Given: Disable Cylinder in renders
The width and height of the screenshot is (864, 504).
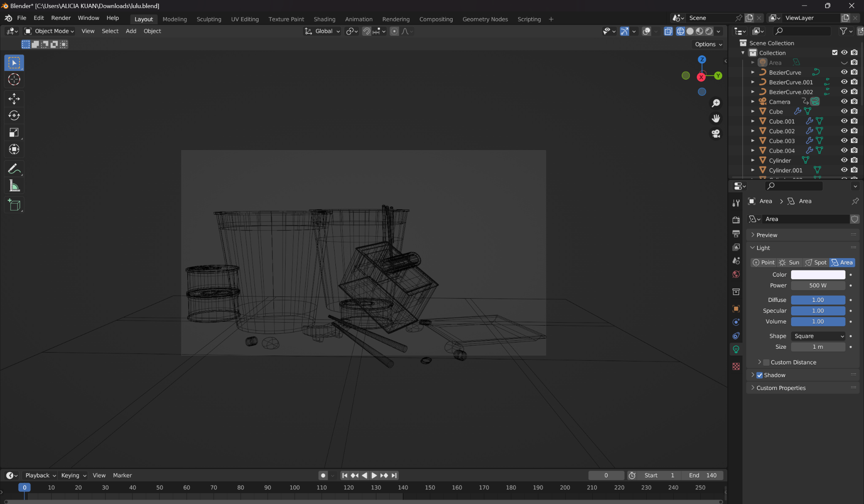Looking at the screenshot, I should 854,160.
